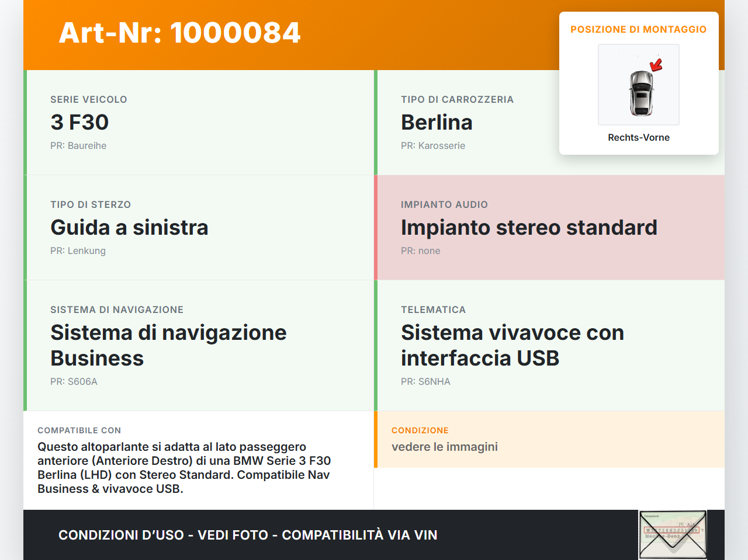Click the 'TIPO DI CARROZZERIA' label

[457, 99]
